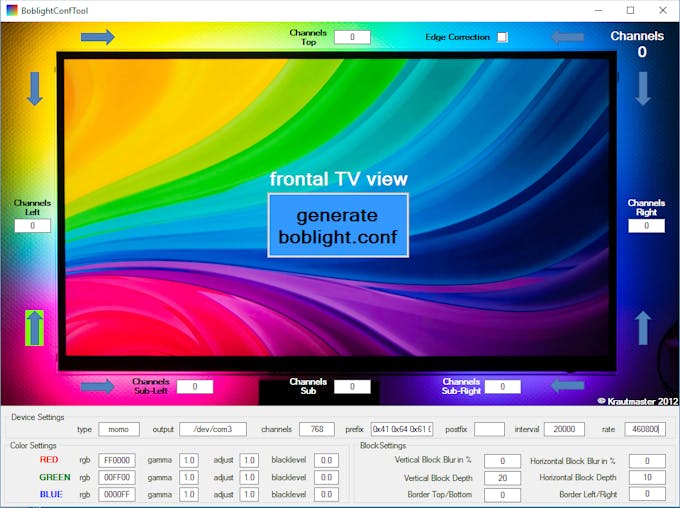This screenshot has height=508, width=680.
Task: Click the output field with /dev/com3
Action: (x=213, y=429)
